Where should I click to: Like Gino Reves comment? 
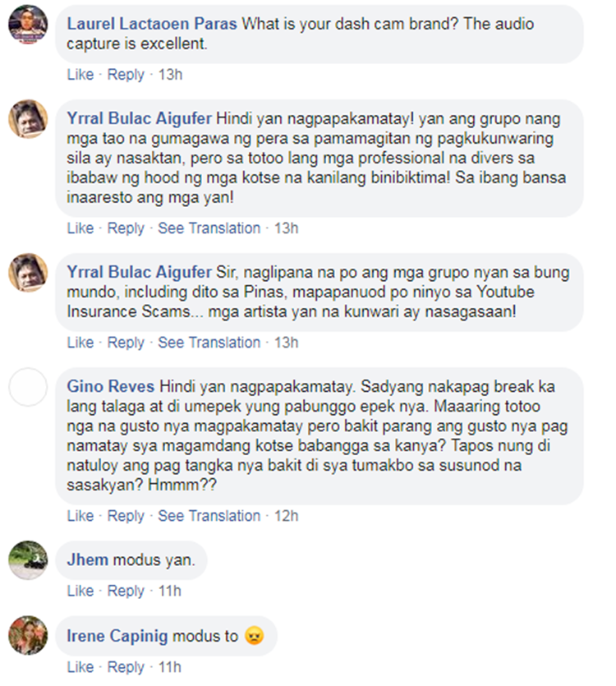[x=80, y=516]
